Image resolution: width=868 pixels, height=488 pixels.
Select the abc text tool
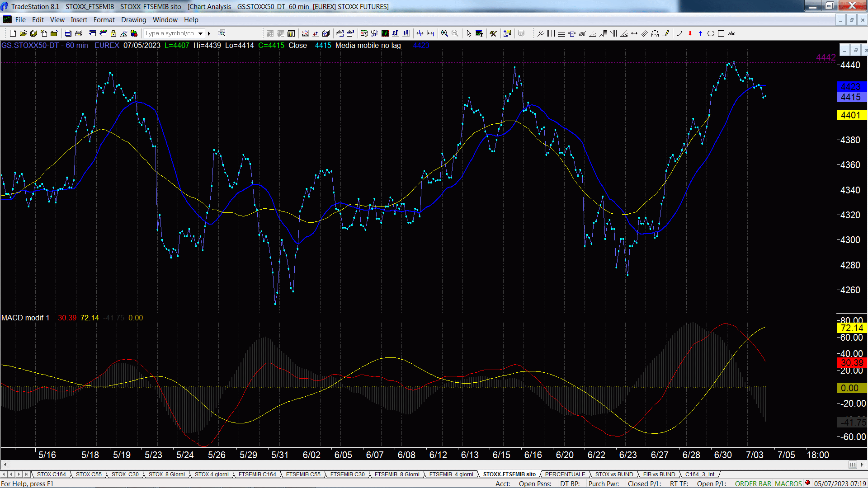[731, 33]
